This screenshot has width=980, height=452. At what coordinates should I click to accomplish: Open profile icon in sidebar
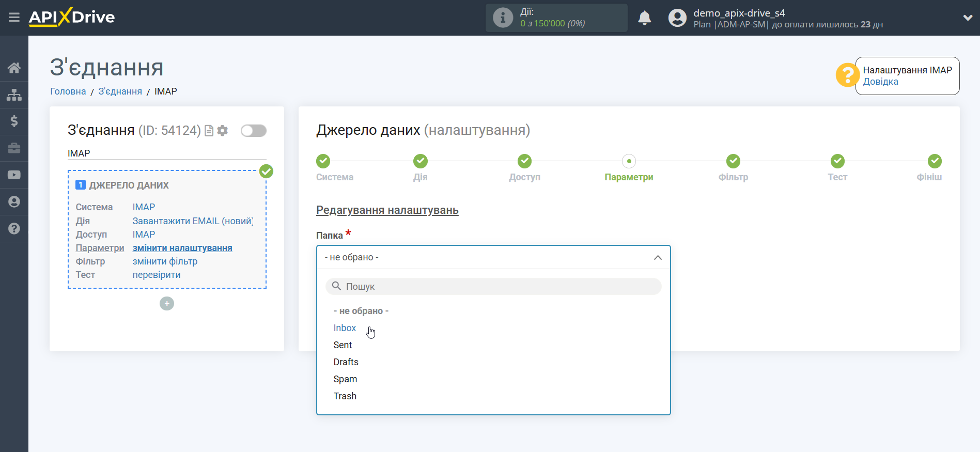click(x=14, y=202)
